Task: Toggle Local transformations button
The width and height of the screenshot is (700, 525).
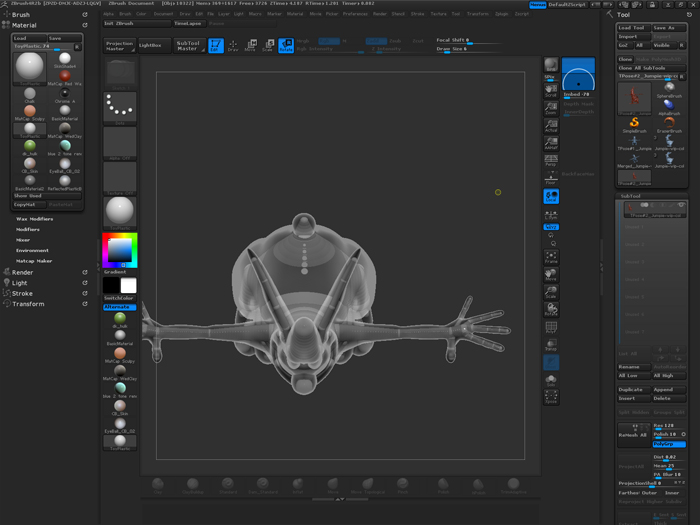Action: point(551,196)
